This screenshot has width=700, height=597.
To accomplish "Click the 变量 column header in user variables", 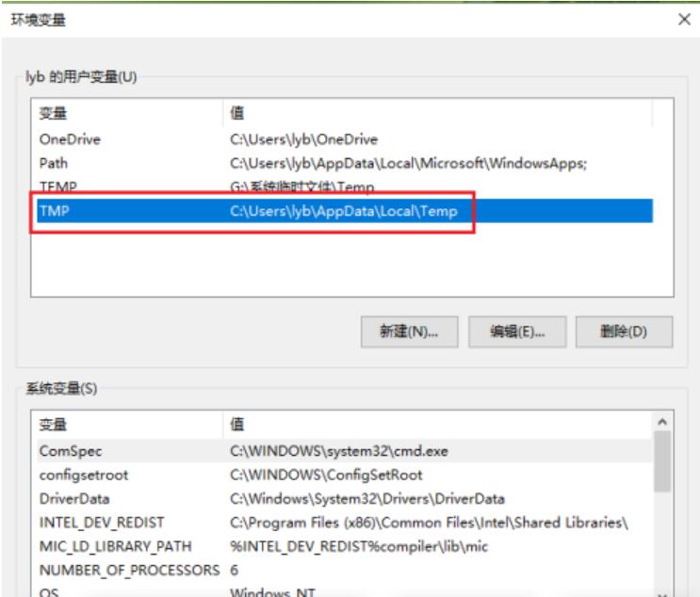I will coord(53,114).
